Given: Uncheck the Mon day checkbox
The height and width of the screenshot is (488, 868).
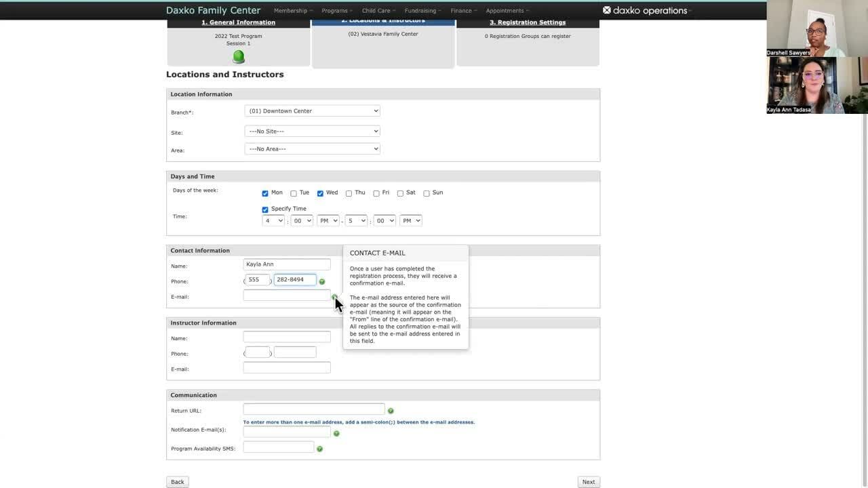Looking at the screenshot, I should (x=265, y=193).
